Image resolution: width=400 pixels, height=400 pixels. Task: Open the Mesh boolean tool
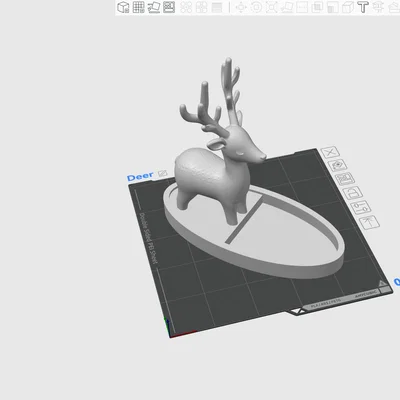coord(317,7)
